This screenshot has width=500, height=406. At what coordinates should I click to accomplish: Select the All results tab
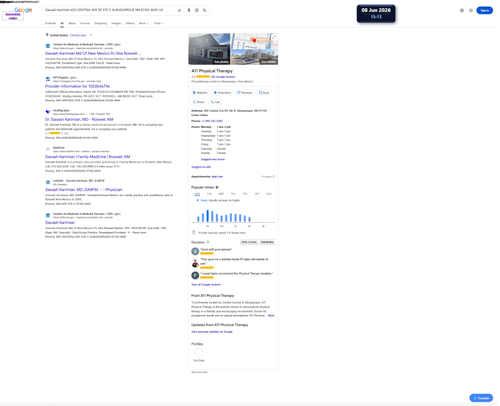62,23
